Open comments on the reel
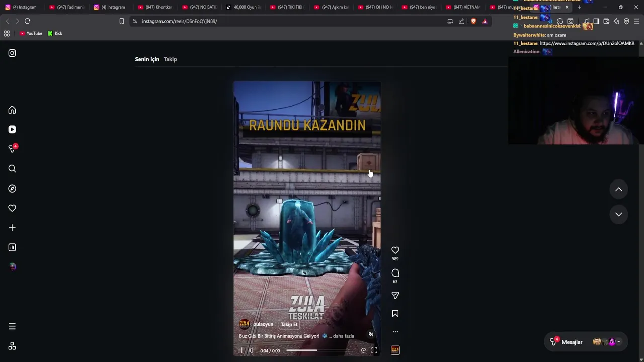 [395, 273]
